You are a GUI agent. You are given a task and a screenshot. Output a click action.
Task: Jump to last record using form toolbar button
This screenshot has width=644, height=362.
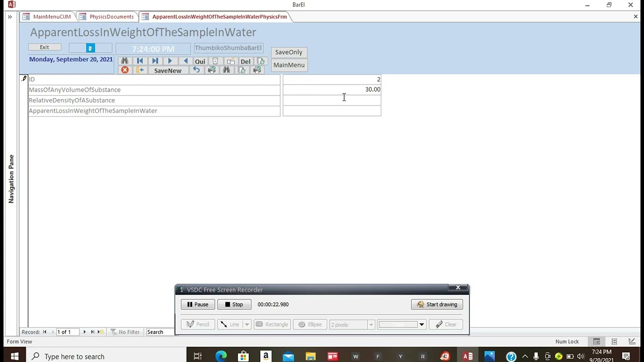point(155,61)
